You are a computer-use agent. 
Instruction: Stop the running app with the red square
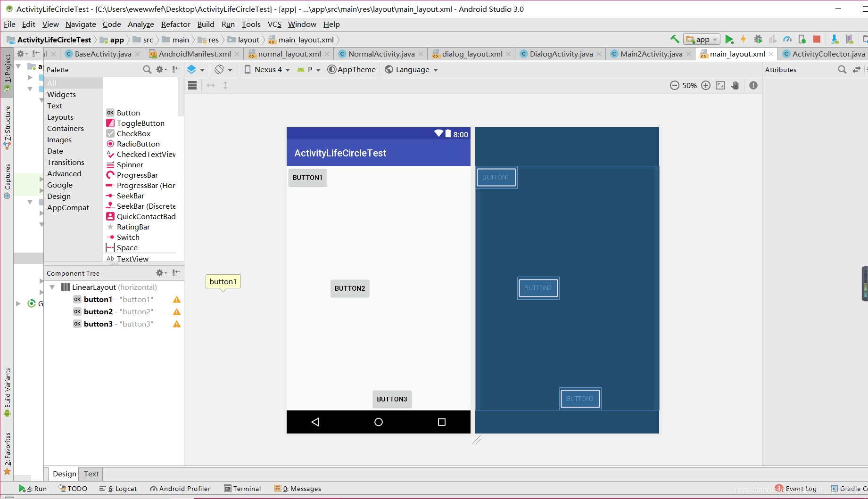[x=817, y=40]
